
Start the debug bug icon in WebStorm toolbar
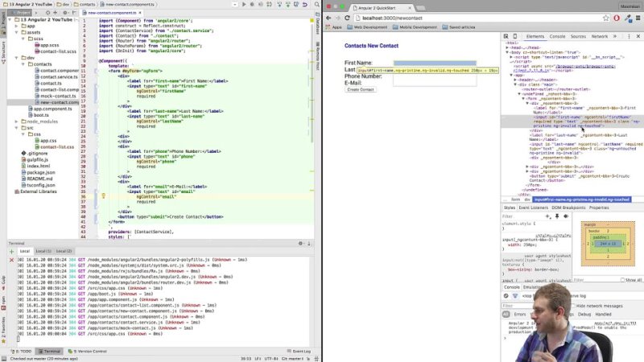(252, 5)
